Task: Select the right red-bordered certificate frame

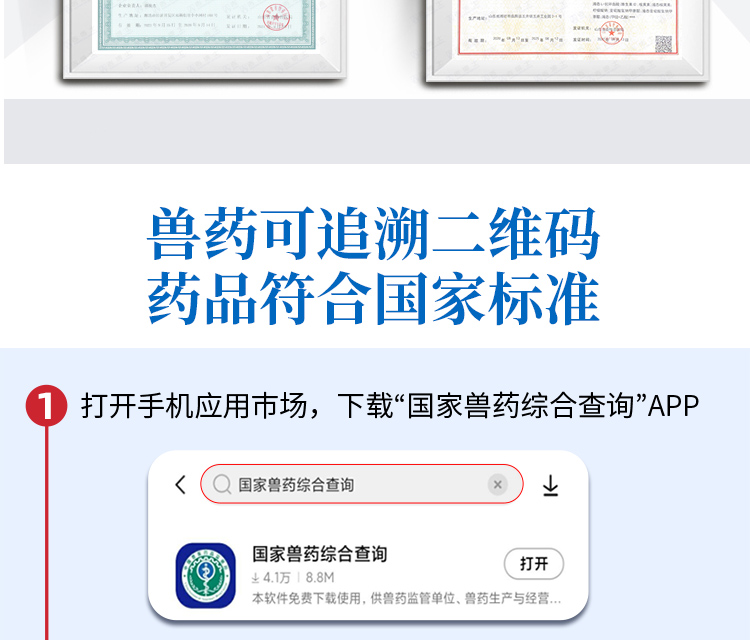Action: coord(568,41)
